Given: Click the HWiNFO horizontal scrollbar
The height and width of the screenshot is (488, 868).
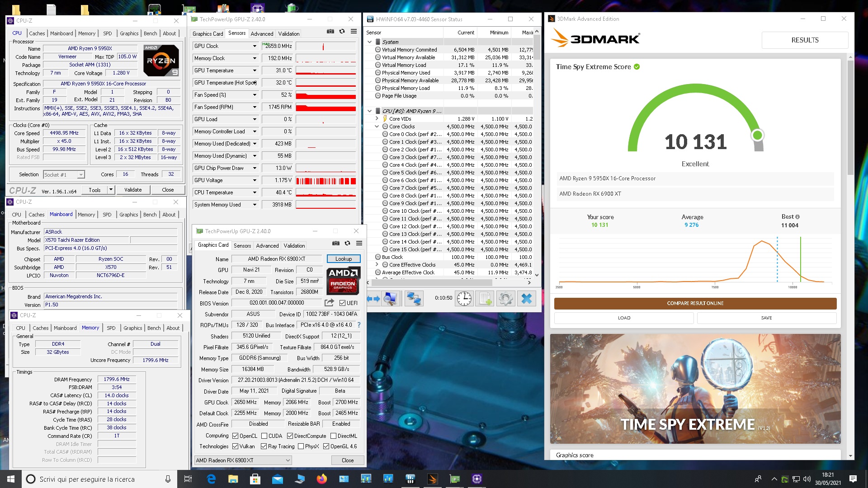Looking at the screenshot, I should coord(432,282).
